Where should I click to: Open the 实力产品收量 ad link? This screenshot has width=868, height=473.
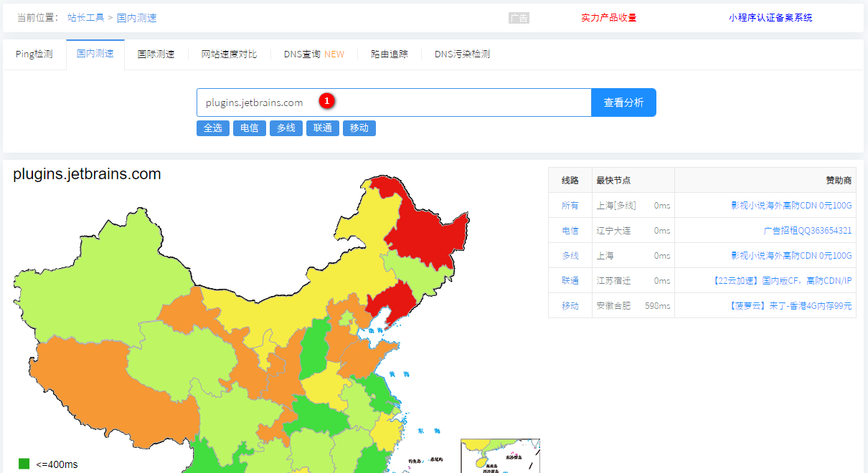coord(609,18)
